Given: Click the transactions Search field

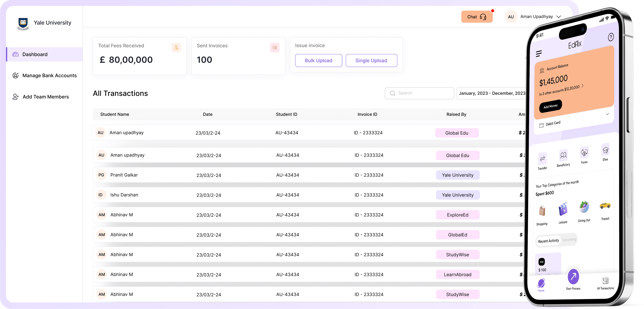Looking at the screenshot, I should click(419, 93).
